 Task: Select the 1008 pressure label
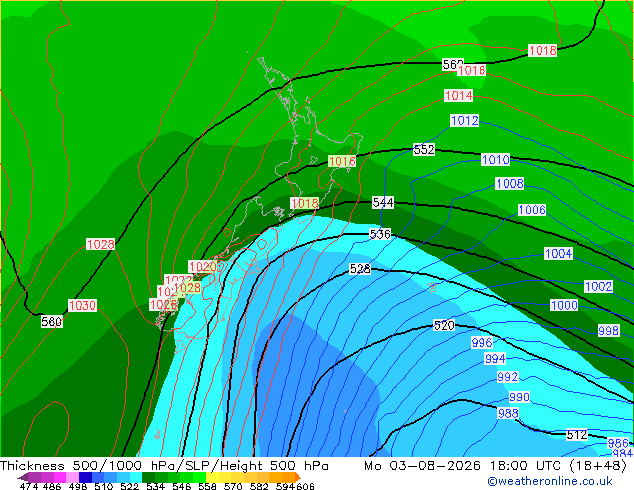(x=510, y=184)
